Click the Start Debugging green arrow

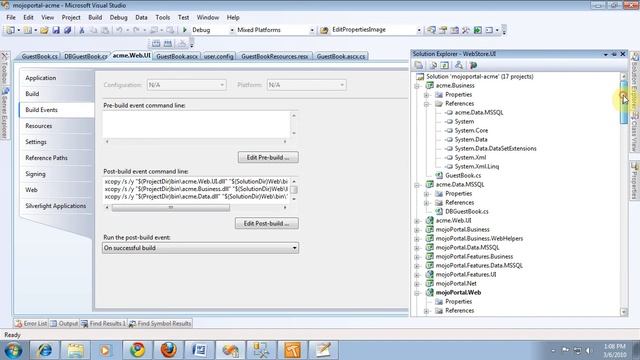click(x=184, y=30)
